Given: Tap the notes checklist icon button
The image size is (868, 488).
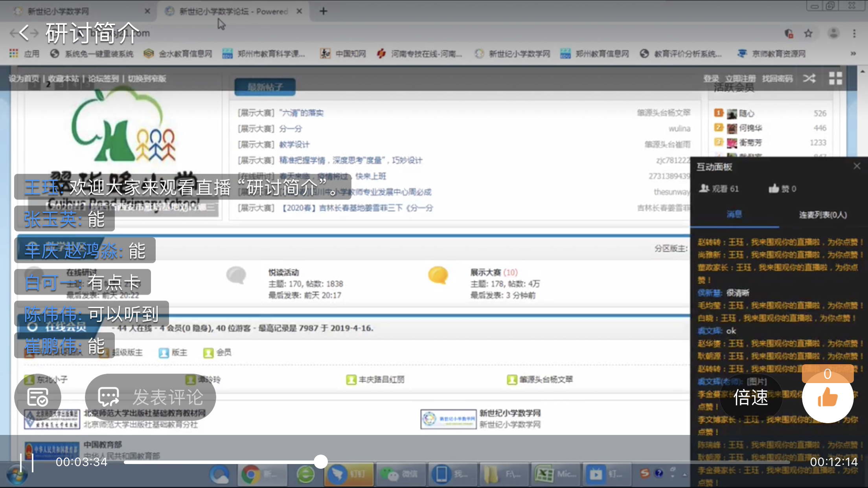Looking at the screenshot, I should 38,397.
